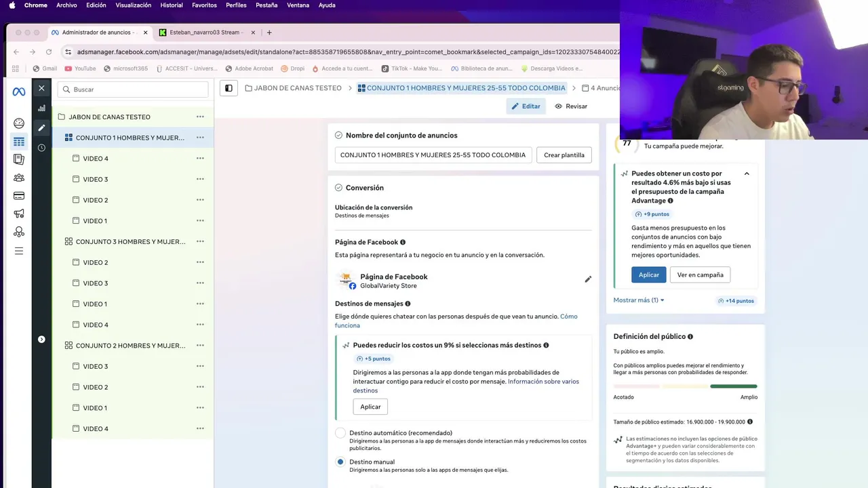Select the pencil edit icon in dark strip
The width and height of the screenshot is (868, 488).
(41, 127)
